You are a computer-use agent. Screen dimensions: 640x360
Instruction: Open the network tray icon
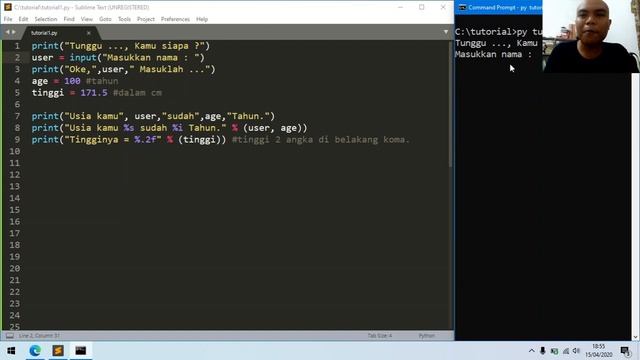(x=566, y=351)
